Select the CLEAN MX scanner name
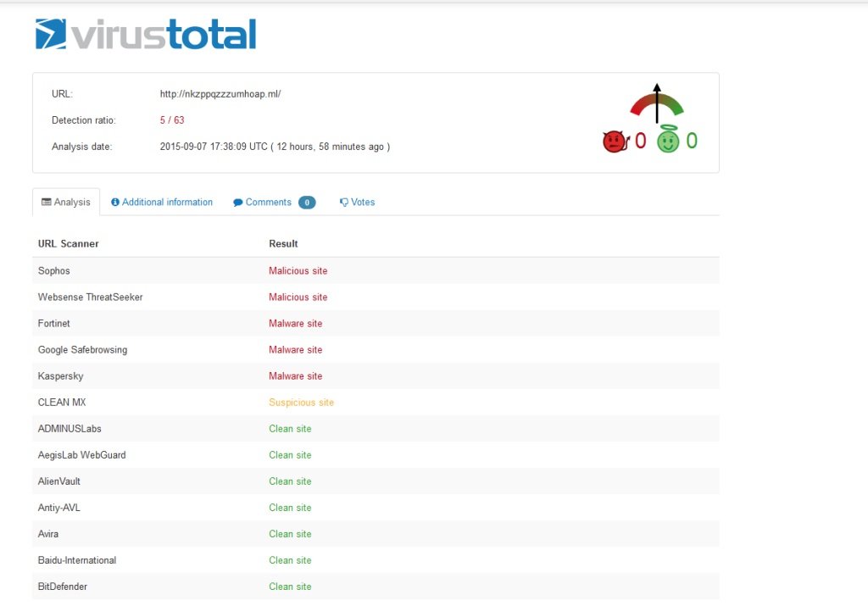This screenshot has width=868, height=606. 62,403
